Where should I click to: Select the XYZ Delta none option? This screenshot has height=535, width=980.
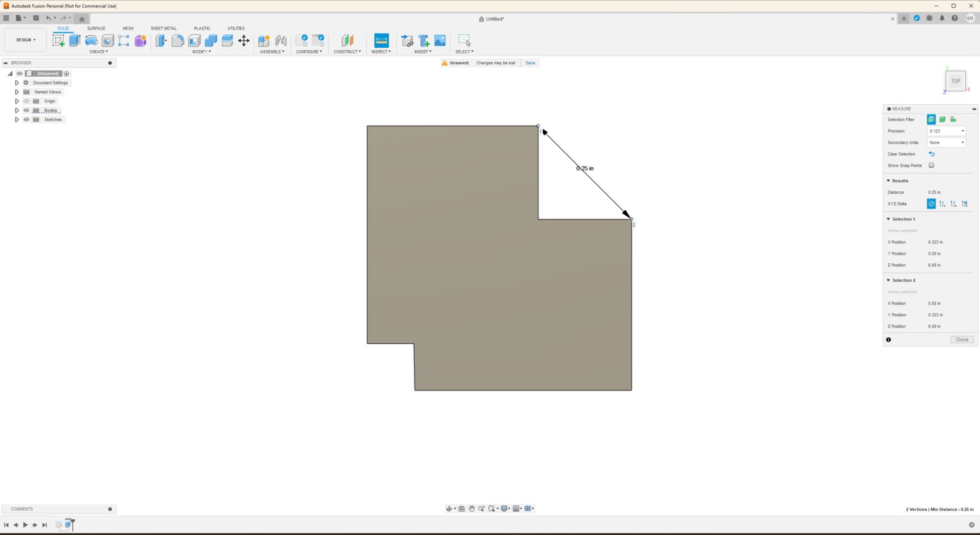(931, 203)
